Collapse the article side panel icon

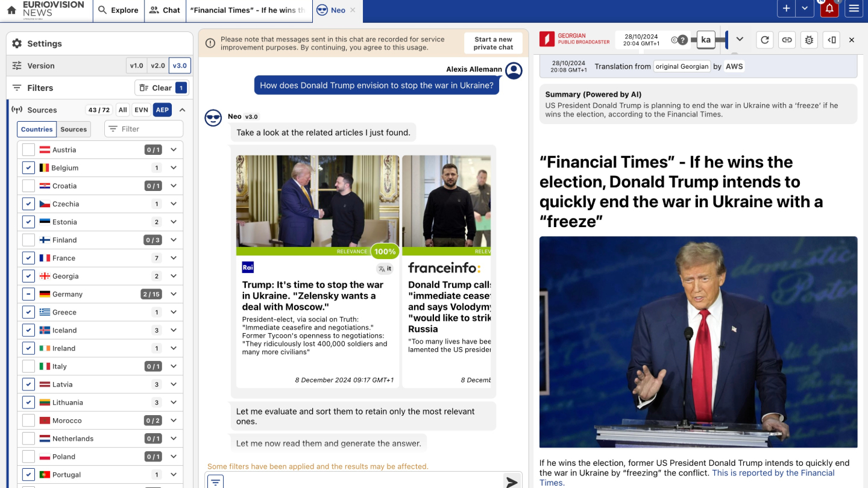(832, 40)
